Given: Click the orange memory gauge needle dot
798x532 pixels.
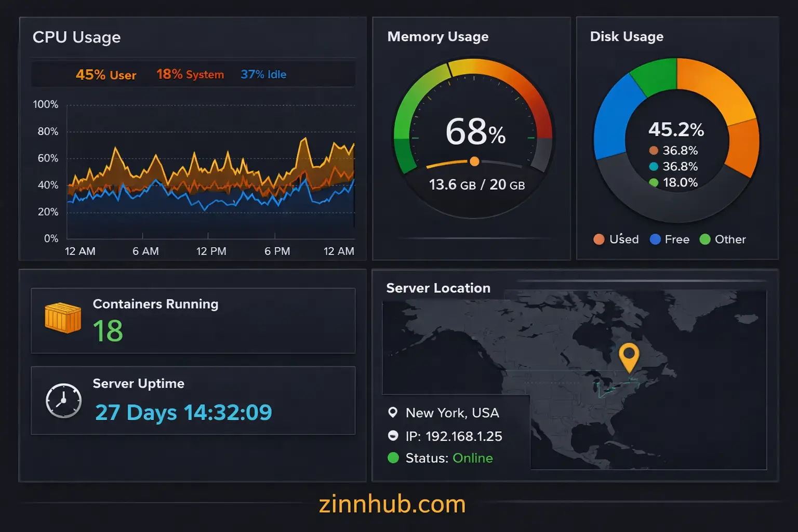Looking at the screenshot, I should coord(474,161).
